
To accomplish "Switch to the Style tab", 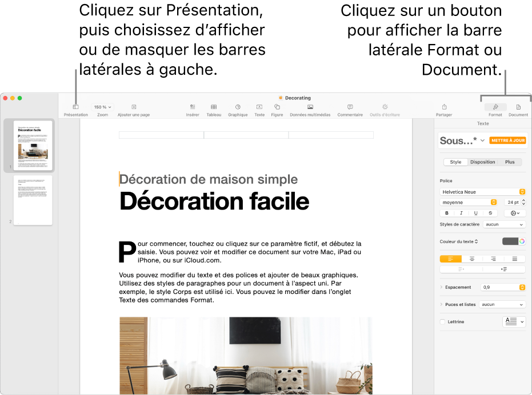I will coord(455,162).
